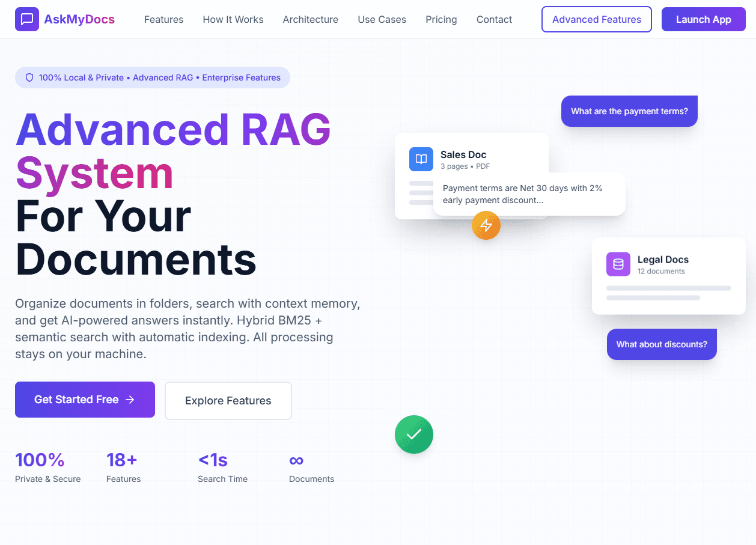Open the Features menu item
The height and width of the screenshot is (545, 756).
click(x=163, y=19)
